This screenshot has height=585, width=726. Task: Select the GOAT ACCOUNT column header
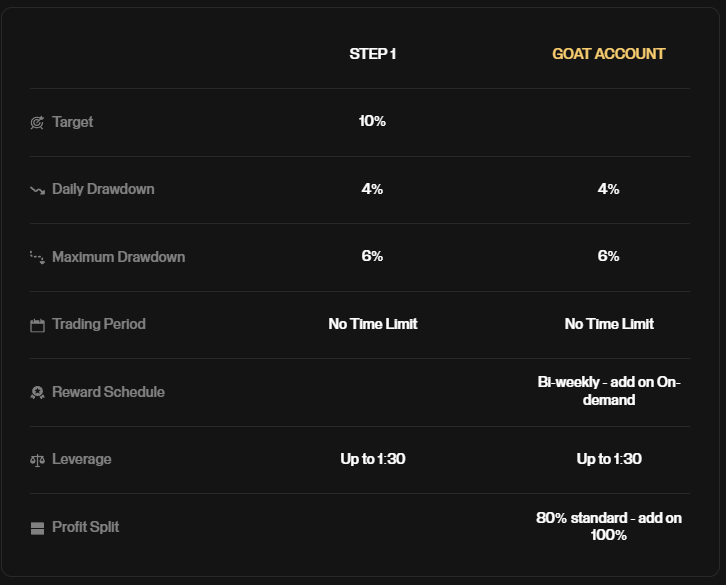click(608, 54)
